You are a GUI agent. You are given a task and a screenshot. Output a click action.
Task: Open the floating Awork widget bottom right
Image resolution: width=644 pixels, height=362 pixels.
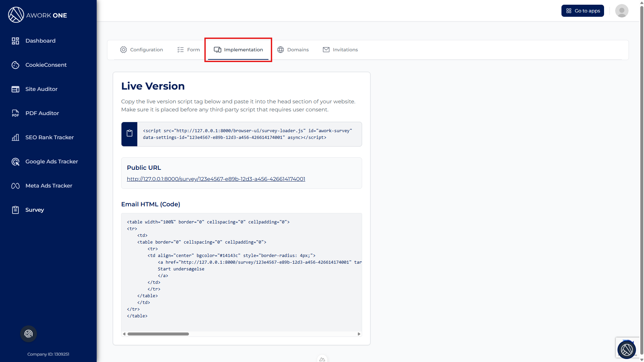point(626,350)
